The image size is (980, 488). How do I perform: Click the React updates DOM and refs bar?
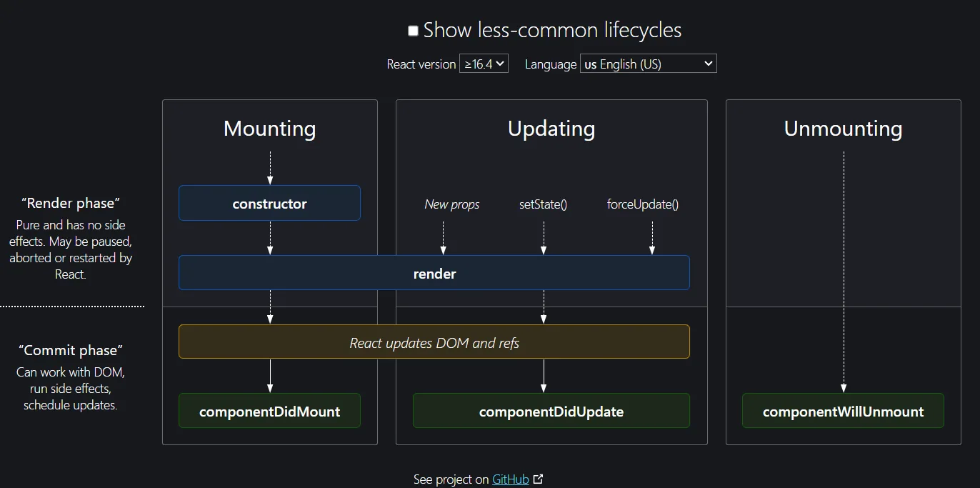pyautogui.click(x=434, y=342)
